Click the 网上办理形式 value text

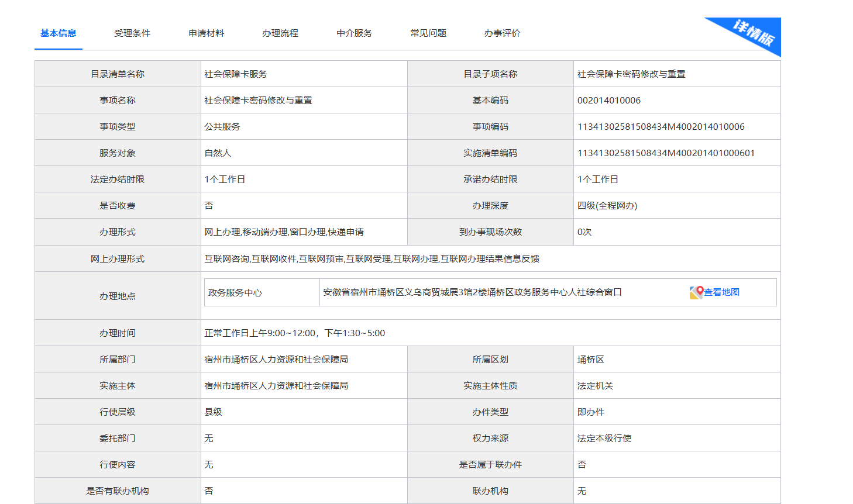click(x=372, y=259)
